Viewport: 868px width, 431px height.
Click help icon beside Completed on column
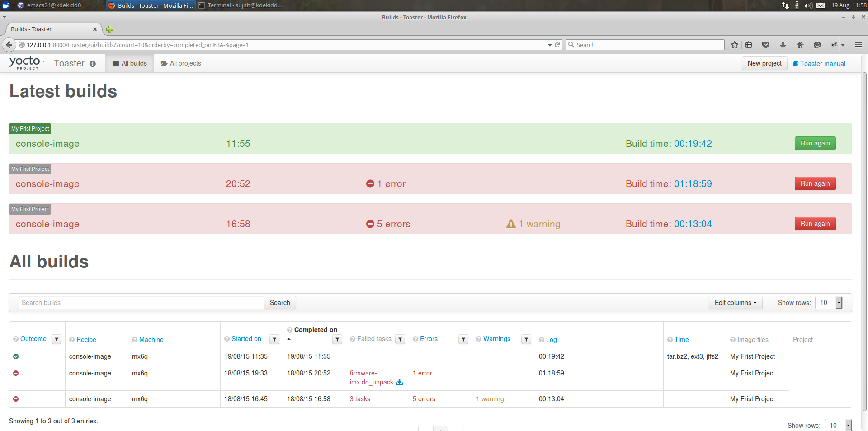coord(290,330)
